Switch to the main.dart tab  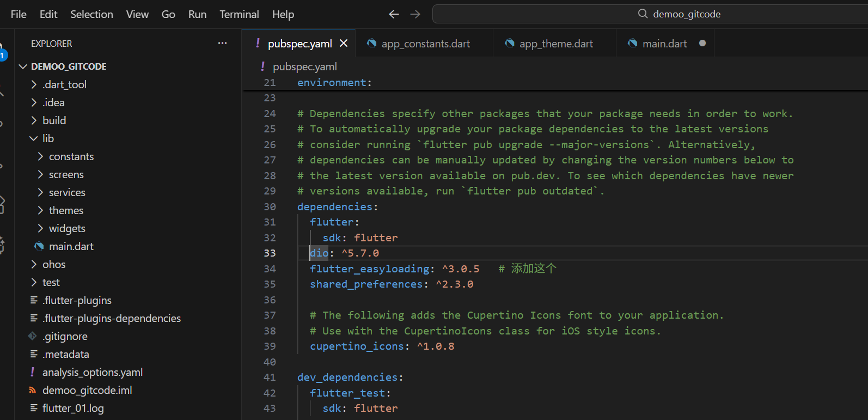click(664, 44)
